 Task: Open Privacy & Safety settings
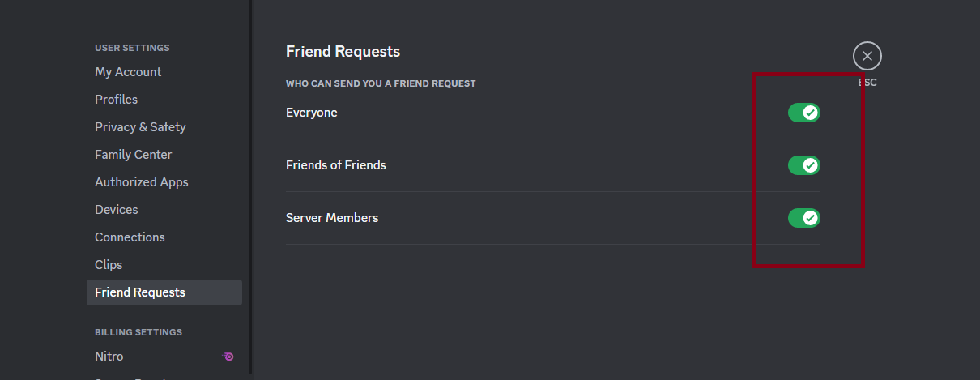[x=140, y=127]
